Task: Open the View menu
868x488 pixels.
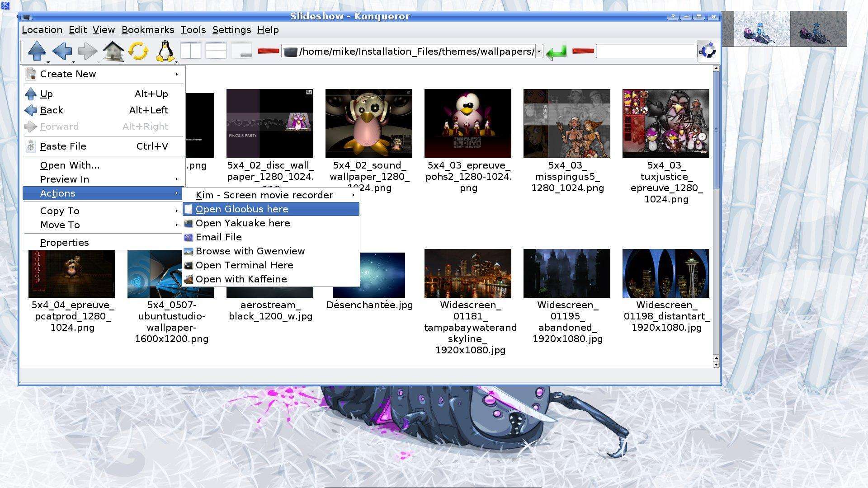Action: (104, 30)
